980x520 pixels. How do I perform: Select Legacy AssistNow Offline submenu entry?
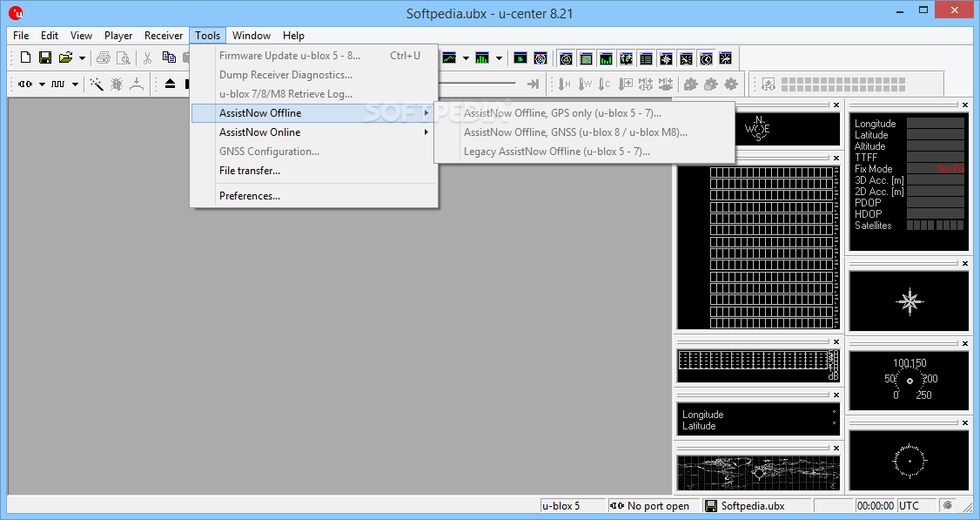[x=584, y=152]
